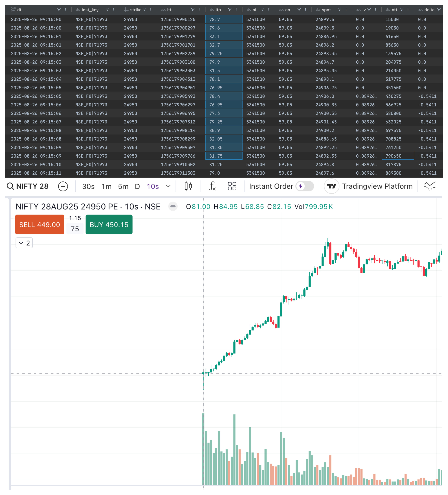
Task: Click the TradingView logo icon
Action: pos(331,186)
